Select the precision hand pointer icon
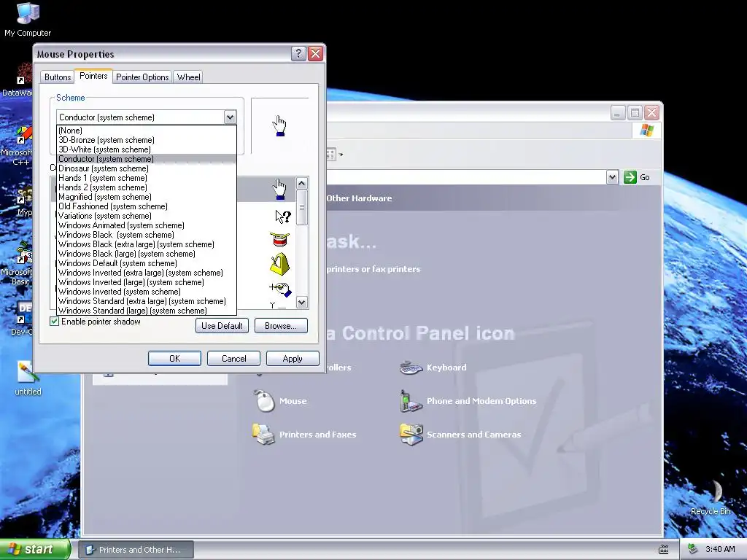This screenshot has height=560, width=747. [280, 289]
